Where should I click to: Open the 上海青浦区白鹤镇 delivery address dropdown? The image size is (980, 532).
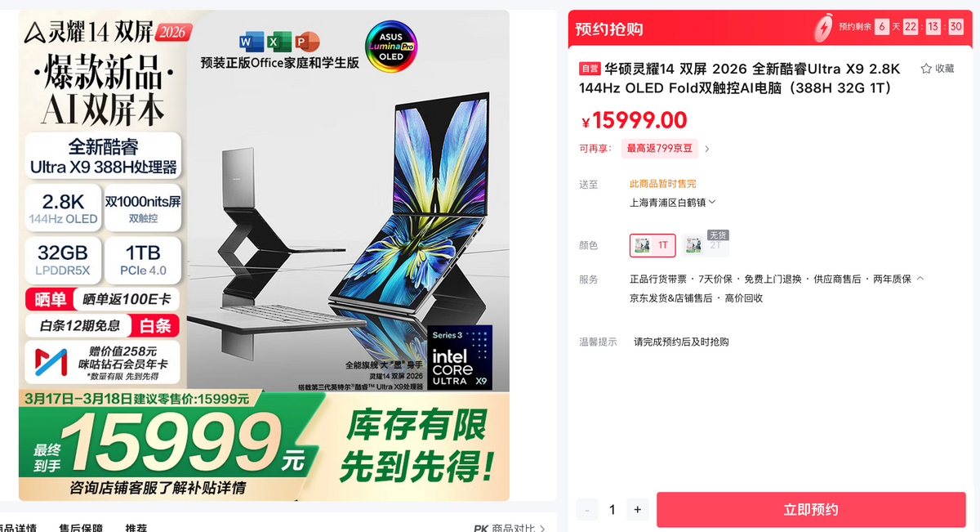pos(673,202)
